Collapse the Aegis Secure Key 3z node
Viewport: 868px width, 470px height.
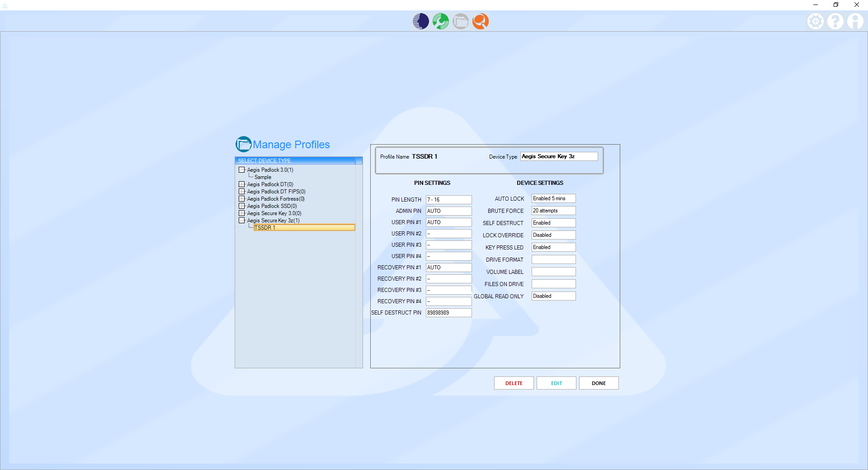click(242, 221)
